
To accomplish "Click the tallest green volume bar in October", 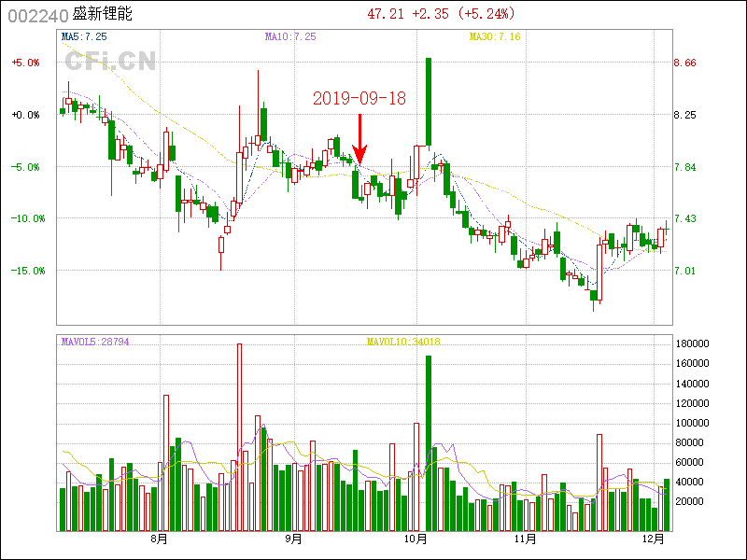I will (429, 442).
